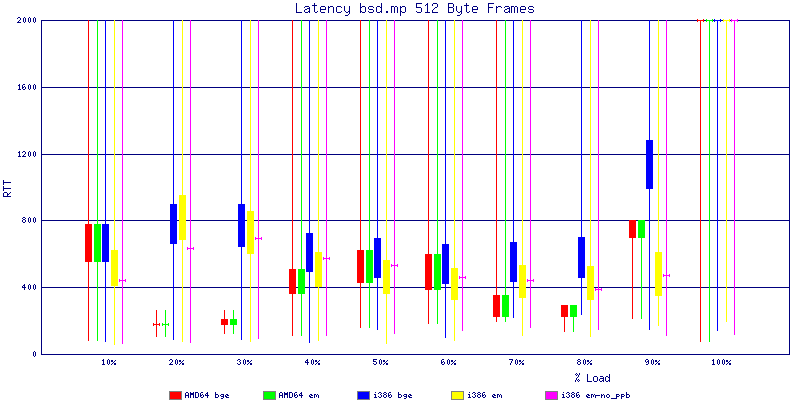Click the 'i386 em' legend text

click(x=484, y=395)
